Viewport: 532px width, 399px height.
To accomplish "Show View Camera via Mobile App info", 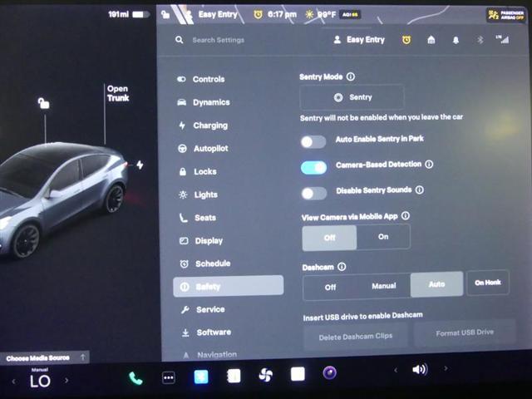I will (406, 216).
